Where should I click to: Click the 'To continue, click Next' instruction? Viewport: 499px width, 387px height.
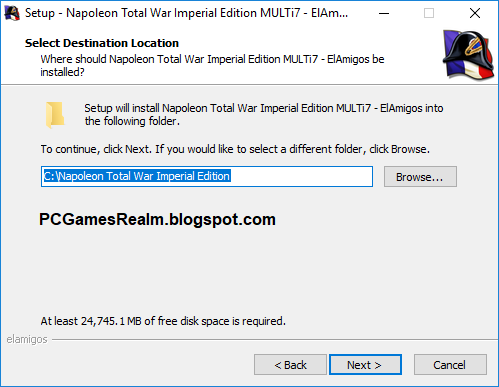[235, 149]
